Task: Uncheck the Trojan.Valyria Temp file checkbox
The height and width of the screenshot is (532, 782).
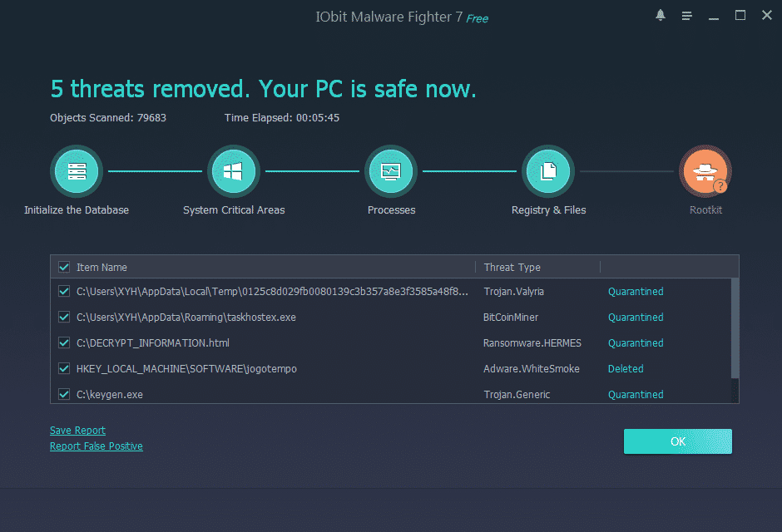Action: pyautogui.click(x=64, y=291)
